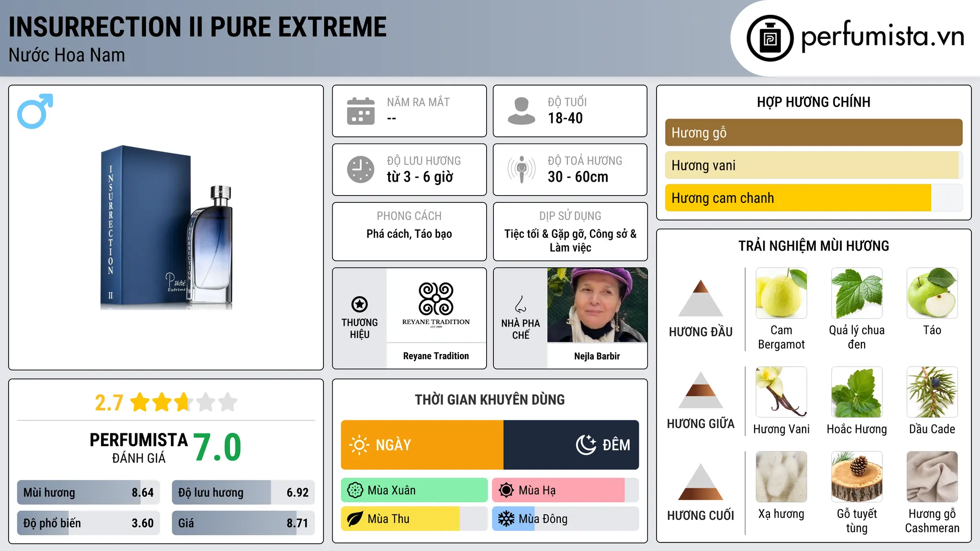Click the Táo green apple note image
980x551 pixels.
coord(932,293)
